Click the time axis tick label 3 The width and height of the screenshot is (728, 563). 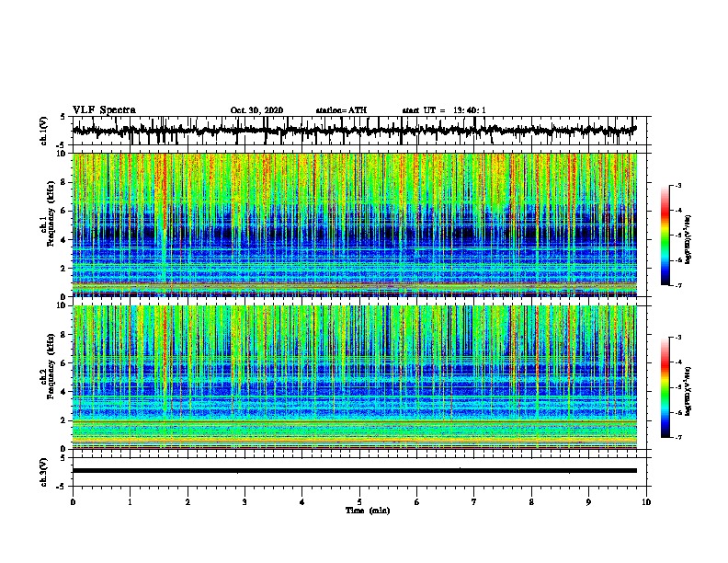(245, 502)
